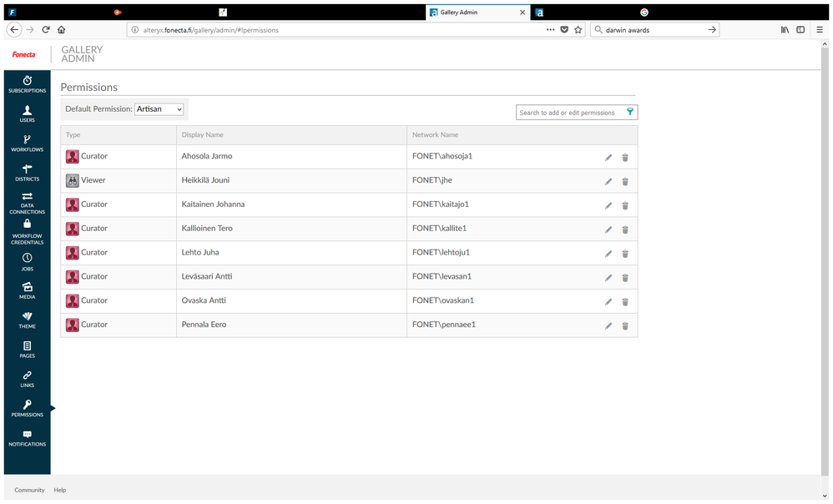
Task: Close the Gallery Admin tab
Action: 523,13
